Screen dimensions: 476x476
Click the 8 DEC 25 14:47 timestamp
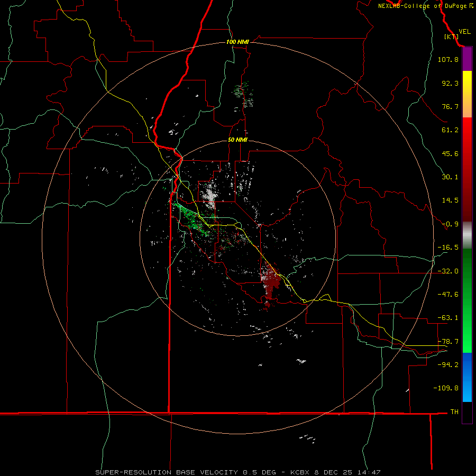pos(349,472)
